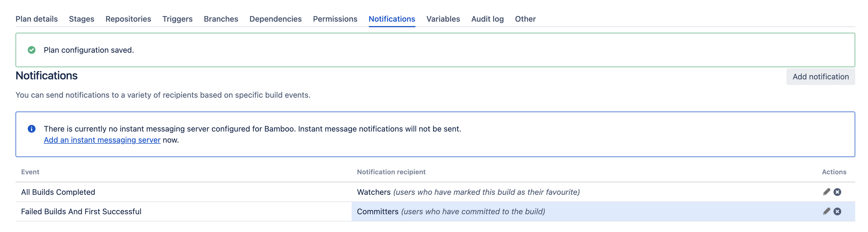Click the no instant messaging server warning text
The height and width of the screenshot is (232, 868).
pyautogui.click(x=252, y=129)
